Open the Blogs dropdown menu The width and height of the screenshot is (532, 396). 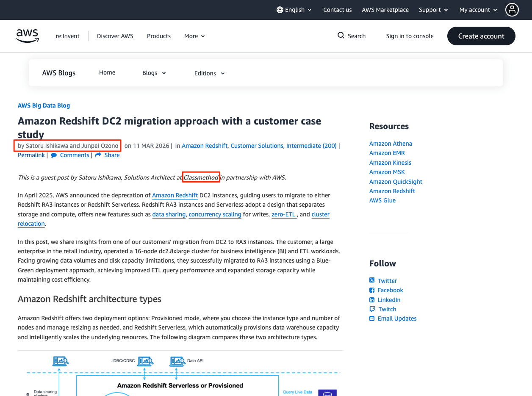(x=154, y=73)
